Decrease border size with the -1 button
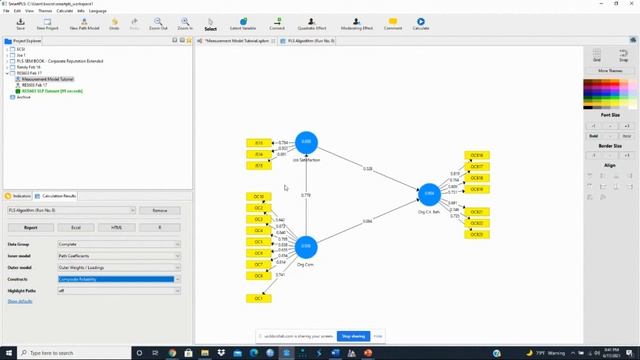 (x=593, y=156)
